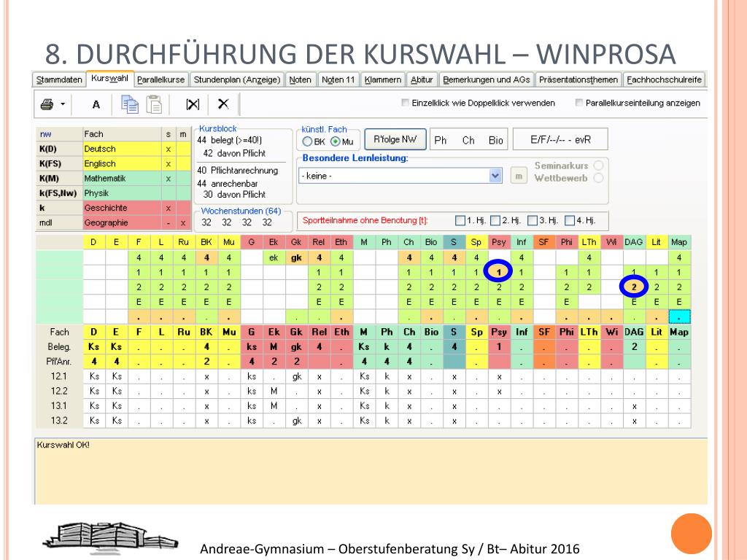This screenshot has width=747, height=560.
Task: Click the cyan Map dot cell
Action: 679,316
